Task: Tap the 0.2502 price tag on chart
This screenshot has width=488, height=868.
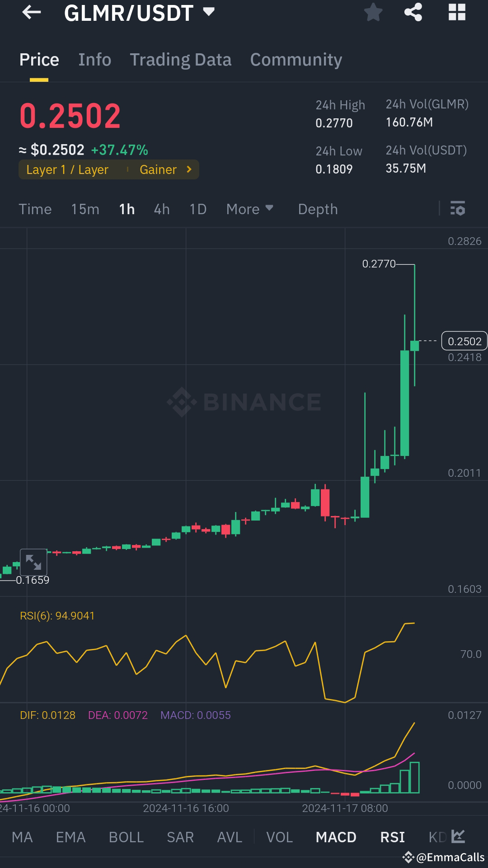Action: (465, 341)
